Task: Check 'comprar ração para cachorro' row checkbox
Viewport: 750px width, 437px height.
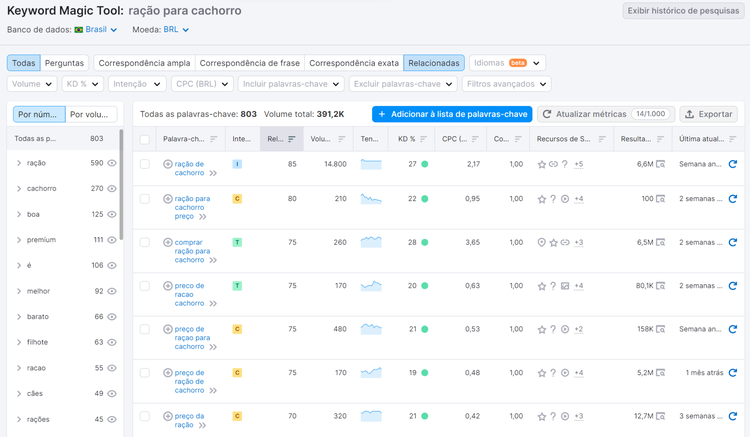Action: pos(144,242)
